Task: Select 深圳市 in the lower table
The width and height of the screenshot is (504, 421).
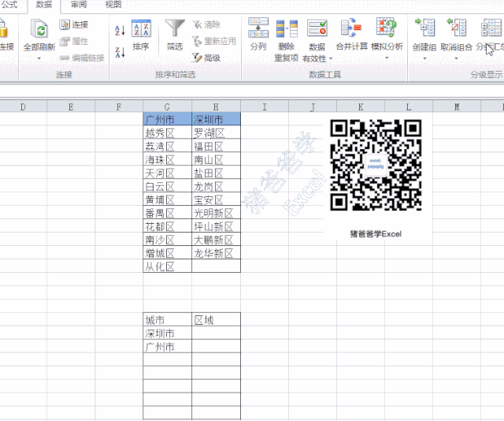Action: [167, 333]
